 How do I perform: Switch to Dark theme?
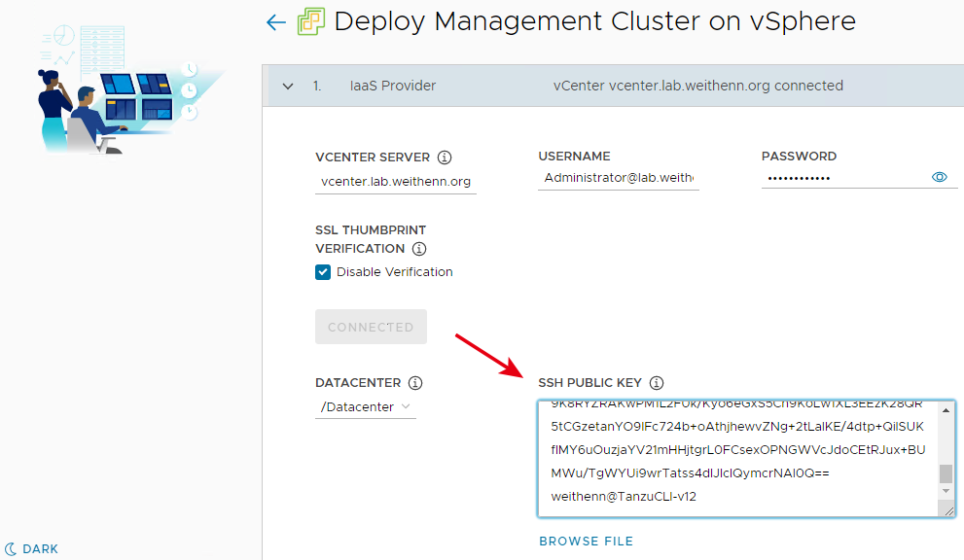[x=32, y=548]
